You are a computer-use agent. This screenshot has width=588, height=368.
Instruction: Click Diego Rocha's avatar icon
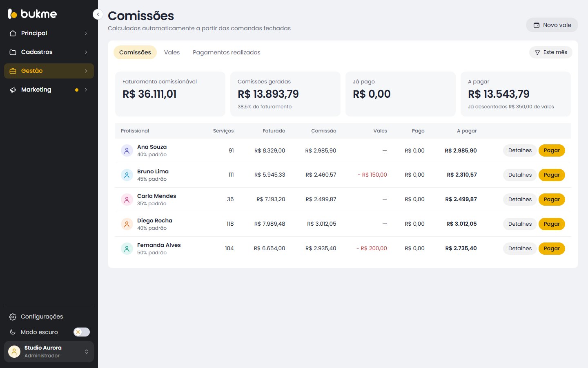[x=127, y=224]
